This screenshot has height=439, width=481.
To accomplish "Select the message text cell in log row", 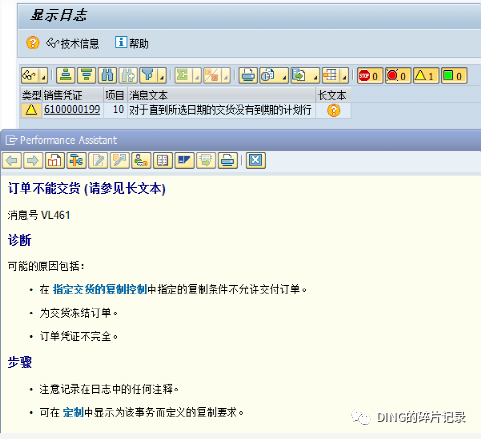I will (x=221, y=110).
